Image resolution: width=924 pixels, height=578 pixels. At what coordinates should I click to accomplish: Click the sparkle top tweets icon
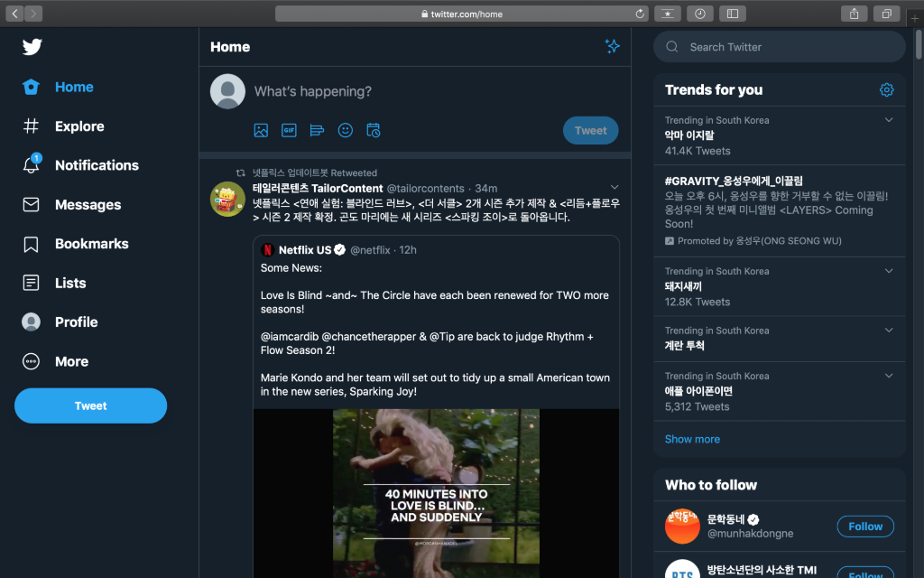click(613, 46)
